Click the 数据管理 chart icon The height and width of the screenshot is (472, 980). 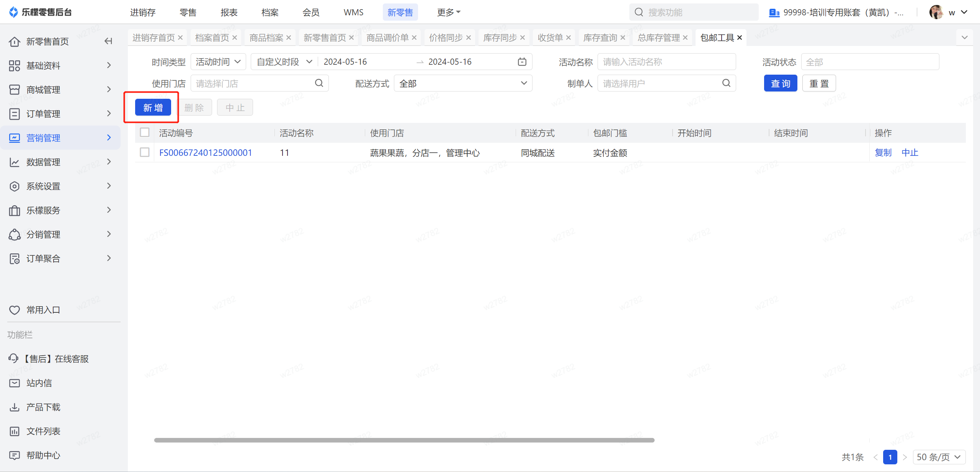tap(15, 162)
